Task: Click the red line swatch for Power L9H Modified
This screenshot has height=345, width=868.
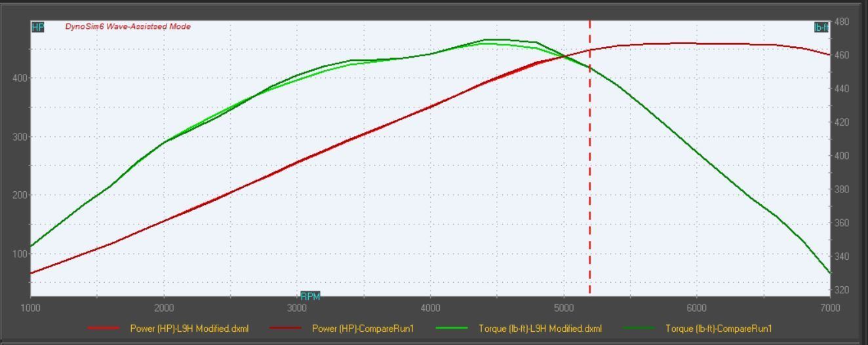Action: [104, 329]
